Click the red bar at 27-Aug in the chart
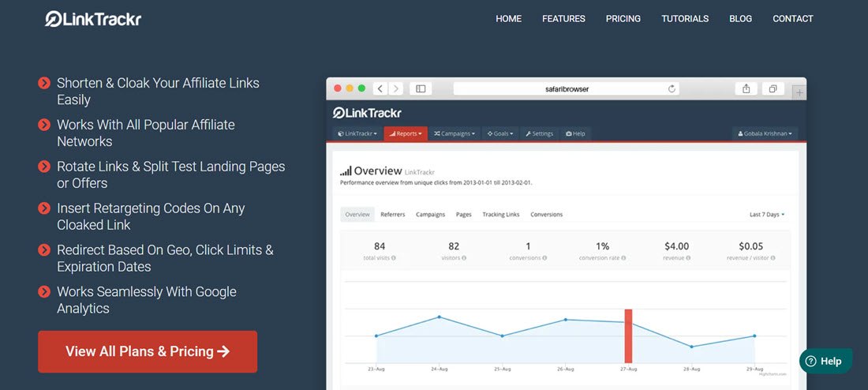Screen dimensions: 868x390 pos(628,336)
